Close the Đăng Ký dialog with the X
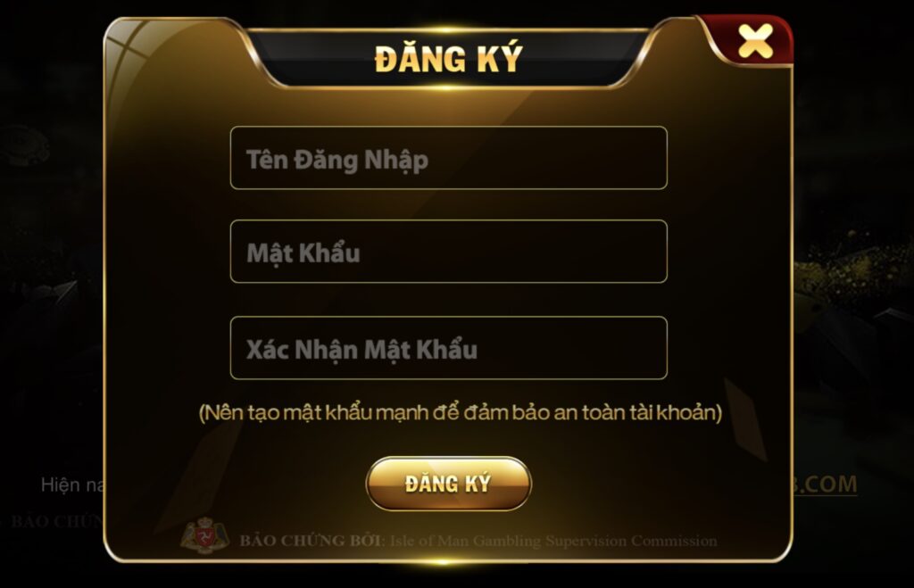This screenshot has height=588, width=914. [755, 41]
